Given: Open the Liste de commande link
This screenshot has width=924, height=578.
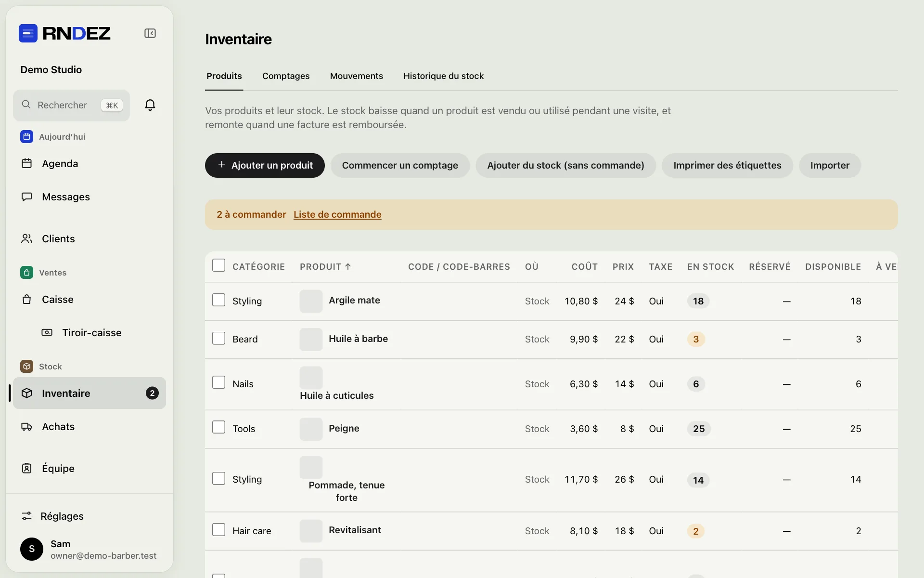Looking at the screenshot, I should [337, 214].
